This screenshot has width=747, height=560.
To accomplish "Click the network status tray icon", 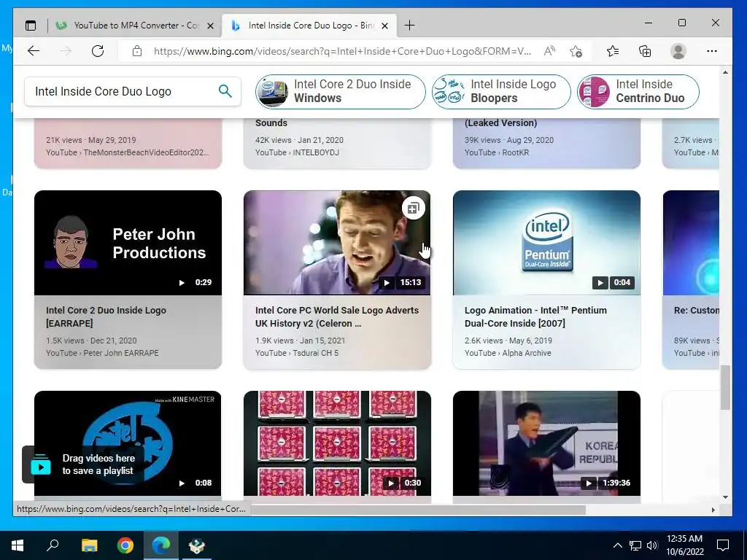I will (635, 545).
